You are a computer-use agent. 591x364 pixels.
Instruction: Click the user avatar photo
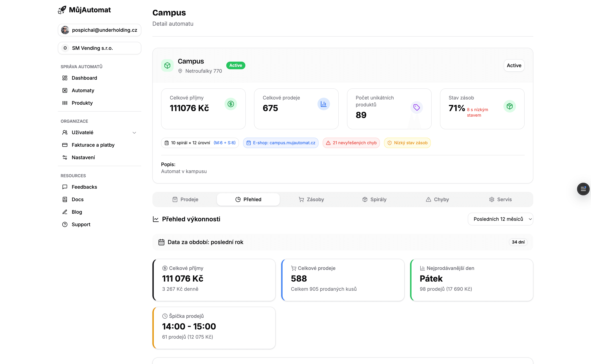point(65,30)
